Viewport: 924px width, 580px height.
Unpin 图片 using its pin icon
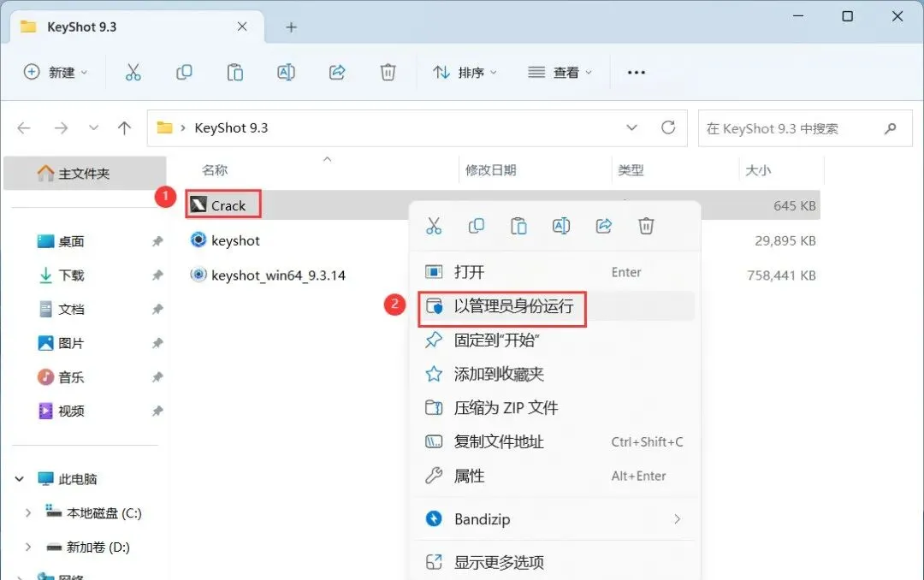tap(157, 343)
